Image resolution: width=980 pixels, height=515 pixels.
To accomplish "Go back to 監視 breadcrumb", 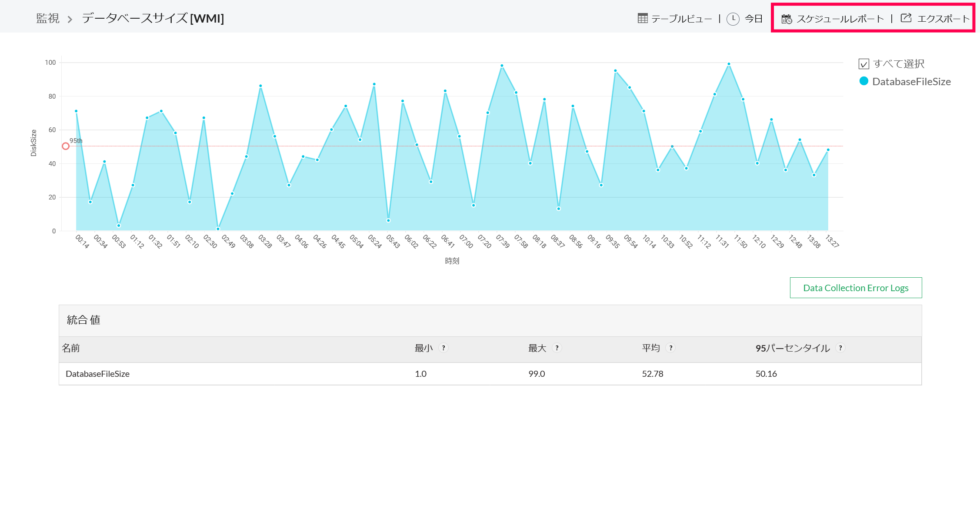I will (48, 18).
